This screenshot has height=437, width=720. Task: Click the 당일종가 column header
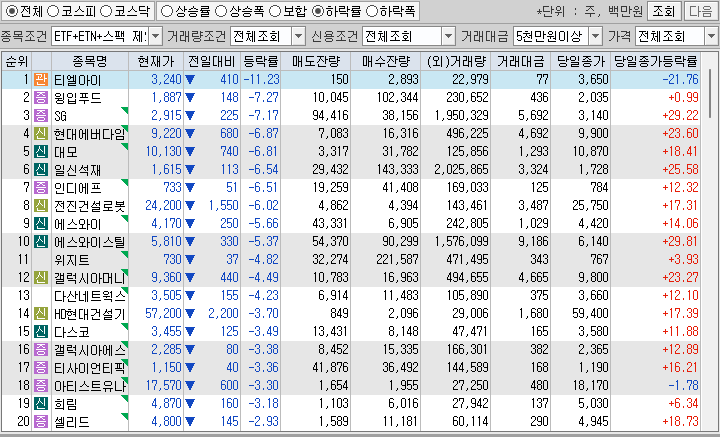(x=581, y=61)
